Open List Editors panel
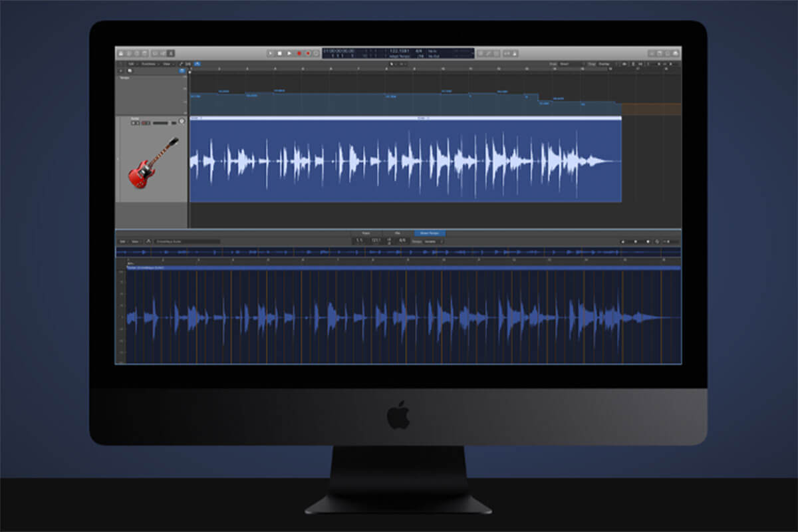798x532 pixels. pos(652,53)
